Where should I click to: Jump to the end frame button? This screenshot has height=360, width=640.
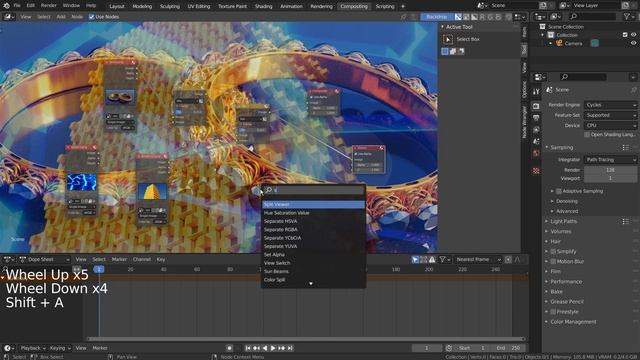pyautogui.click(x=290, y=348)
